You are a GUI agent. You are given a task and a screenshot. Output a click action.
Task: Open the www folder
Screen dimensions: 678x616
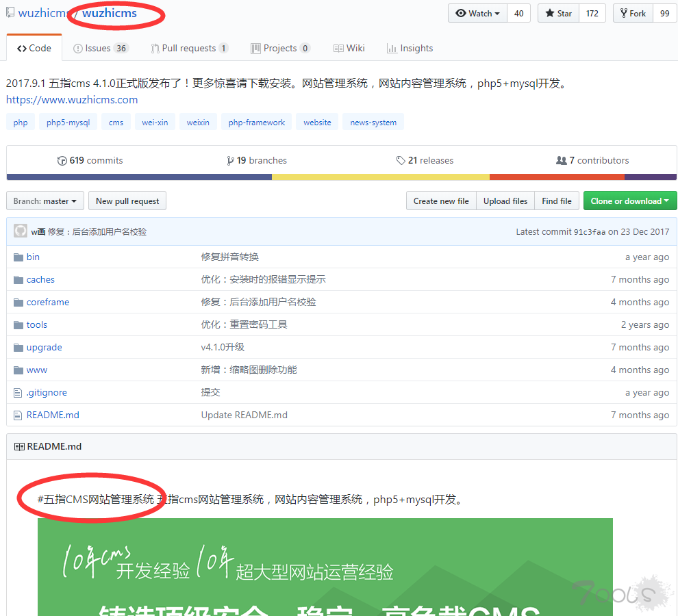coord(37,370)
